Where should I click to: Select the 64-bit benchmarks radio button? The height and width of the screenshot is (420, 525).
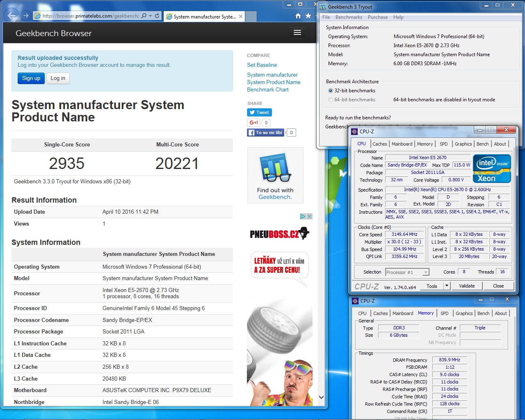[x=331, y=100]
